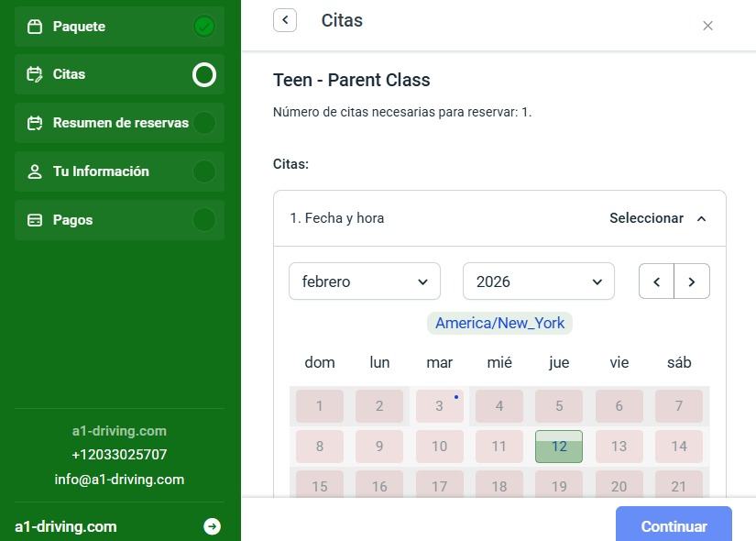Click the Citas calendar icon in sidebar

(35, 74)
